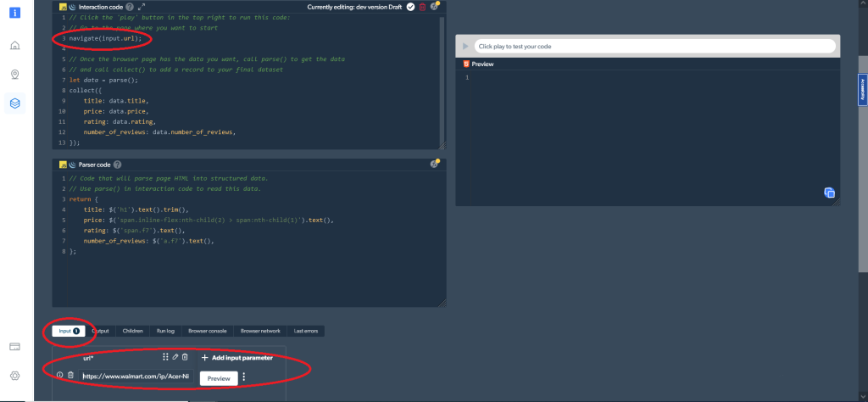Click help icon next to Interaction code

(x=130, y=7)
